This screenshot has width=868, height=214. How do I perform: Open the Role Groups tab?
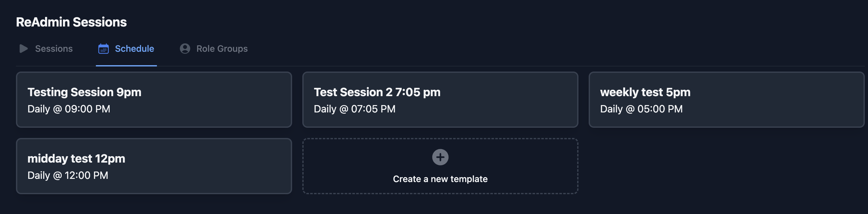[222, 49]
